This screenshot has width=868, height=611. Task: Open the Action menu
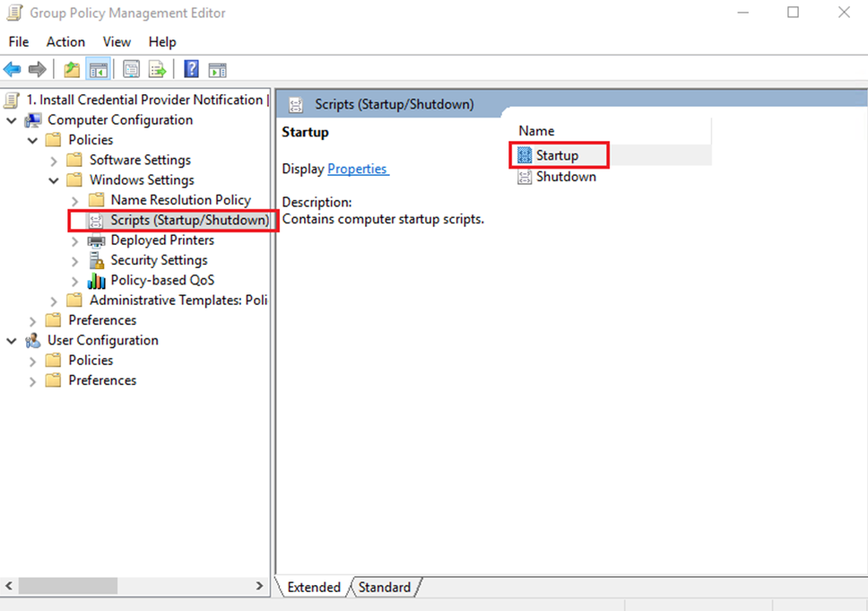65,42
